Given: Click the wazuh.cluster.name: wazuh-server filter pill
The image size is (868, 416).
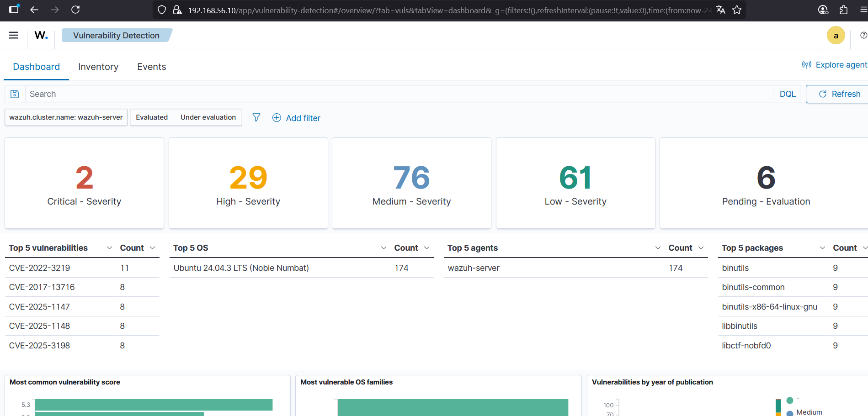Looking at the screenshot, I should coord(66,117).
